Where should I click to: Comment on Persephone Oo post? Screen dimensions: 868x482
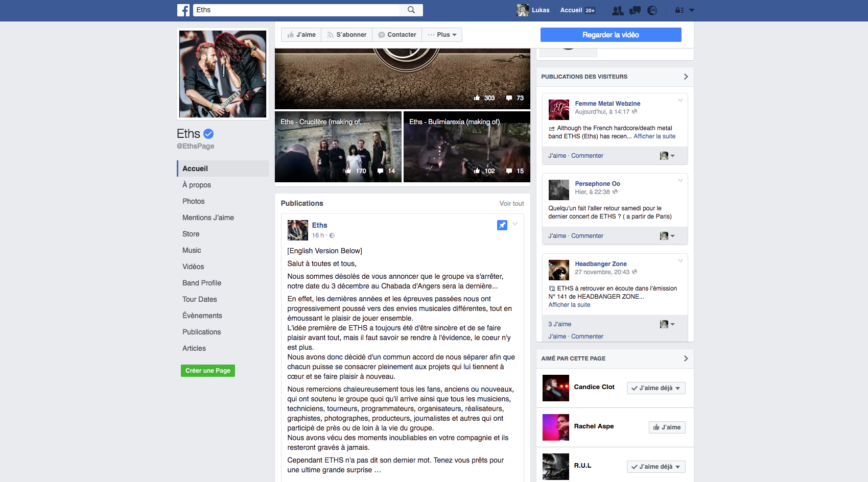point(587,236)
